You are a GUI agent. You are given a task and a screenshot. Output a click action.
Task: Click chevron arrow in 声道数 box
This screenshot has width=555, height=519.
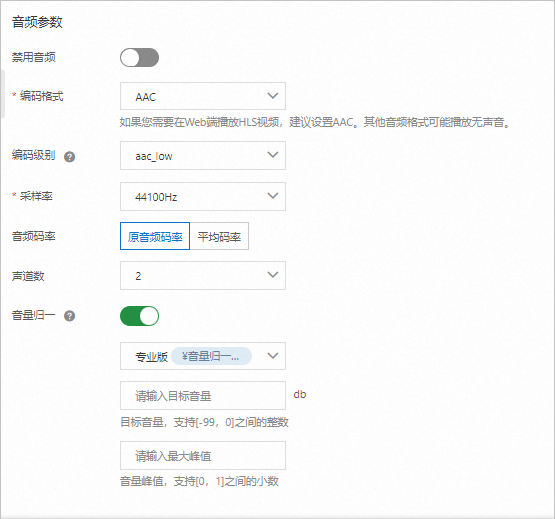(273, 275)
